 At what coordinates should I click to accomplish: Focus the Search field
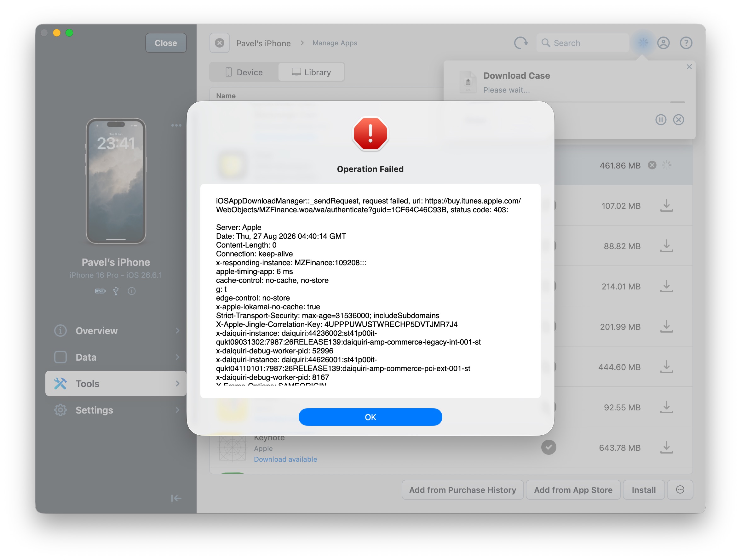[583, 43]
